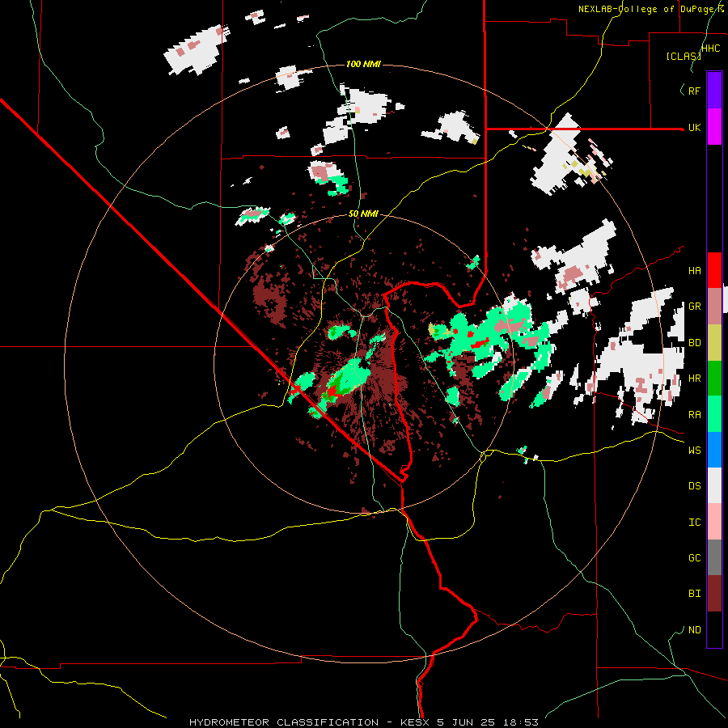Click the BI legend label

pos(694,594)
